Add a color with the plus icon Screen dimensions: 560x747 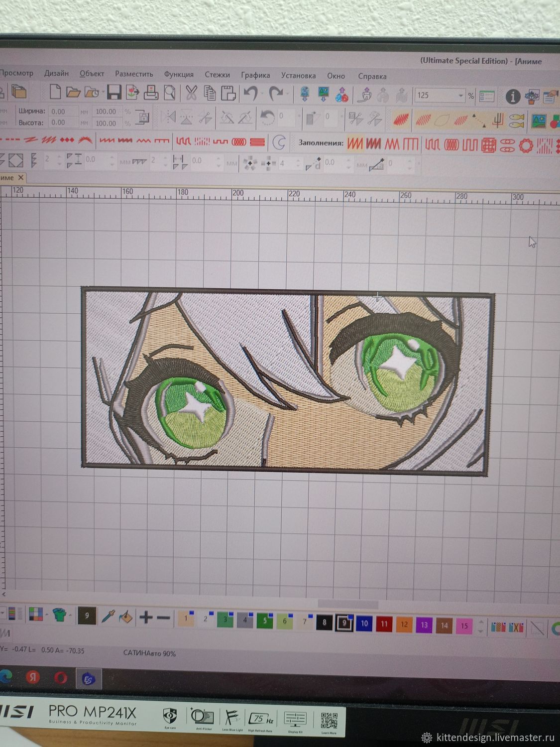[145, 618]
